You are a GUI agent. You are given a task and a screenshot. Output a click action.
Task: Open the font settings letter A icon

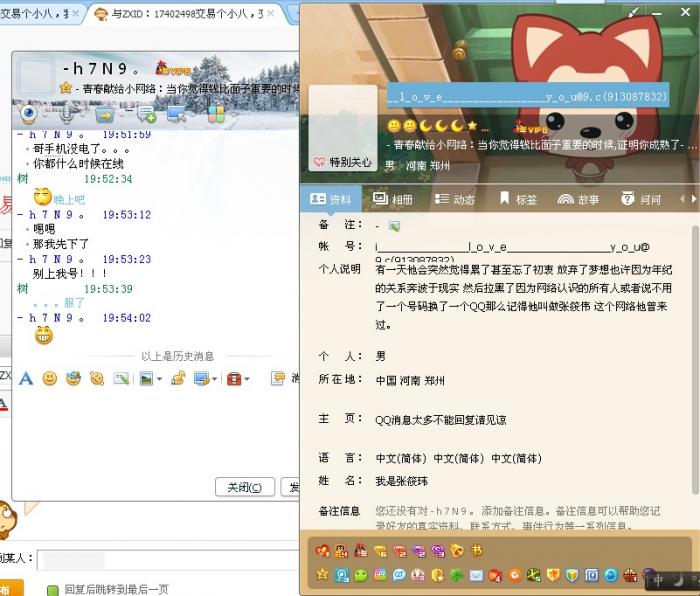[26, 379]
